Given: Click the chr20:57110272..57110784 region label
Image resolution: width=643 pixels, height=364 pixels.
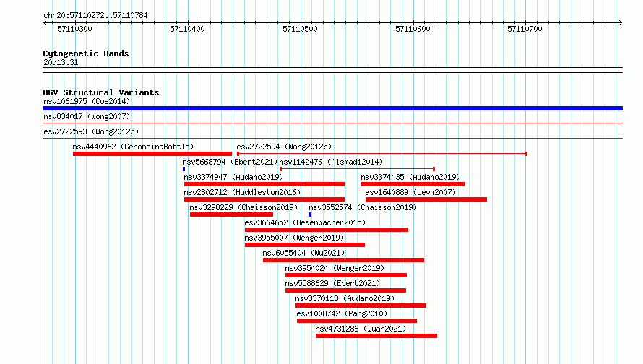Looking at the screenshot, I should pyautogui.click(x=95, y=15).
